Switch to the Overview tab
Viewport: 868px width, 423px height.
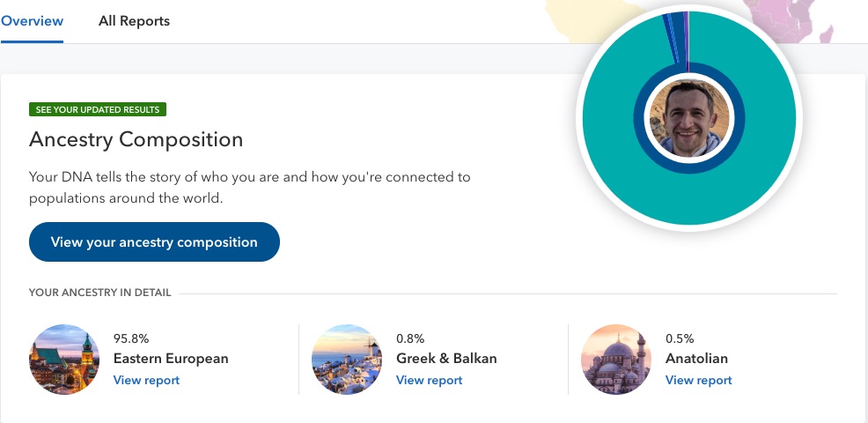point(32,21)
